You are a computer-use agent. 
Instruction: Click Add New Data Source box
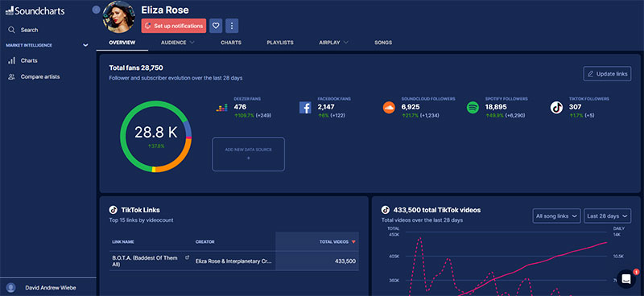[249, 154]
